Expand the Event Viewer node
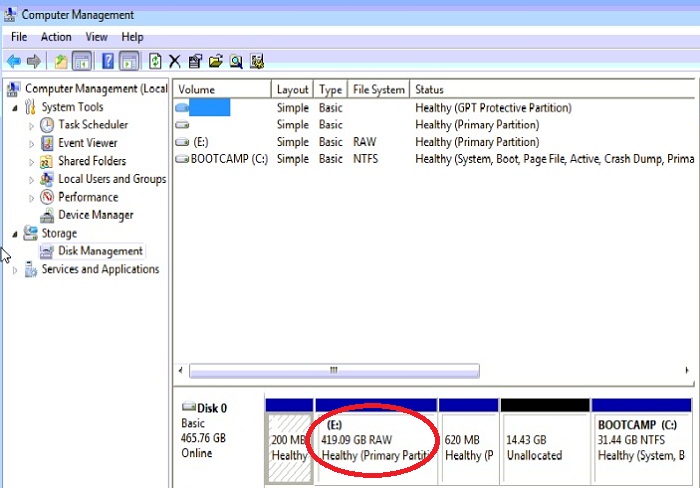The height and width of the screenshot is (488, 700). point(31,144)
